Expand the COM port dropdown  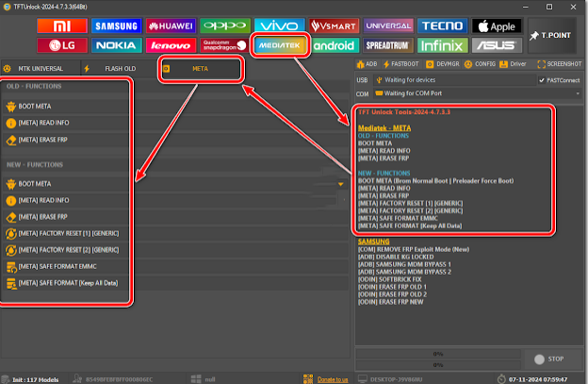(x=578, y=93)
